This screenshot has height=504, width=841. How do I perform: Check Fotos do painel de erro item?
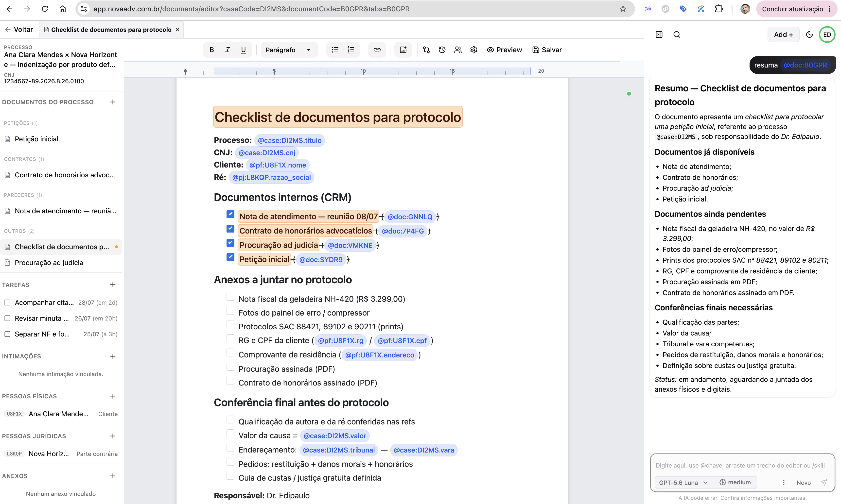[x=230, y=311]
